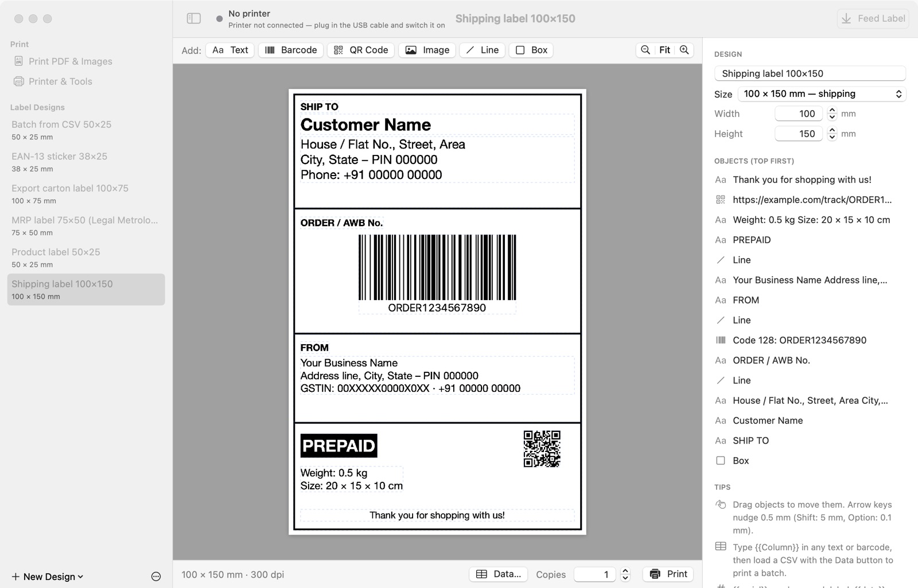The image size is (918, 588).
Task: Select the SHIP TO object in list
Action: [x=810, y=441]
